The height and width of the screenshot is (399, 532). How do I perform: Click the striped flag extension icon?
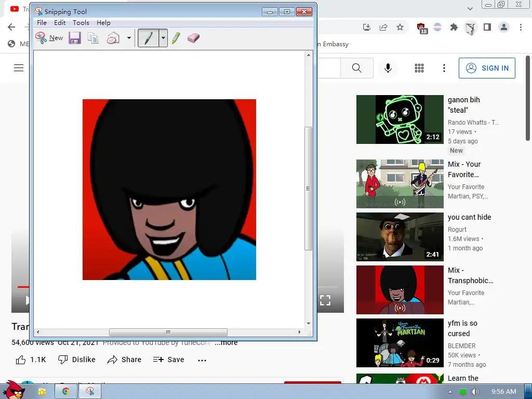coord(437,27)
